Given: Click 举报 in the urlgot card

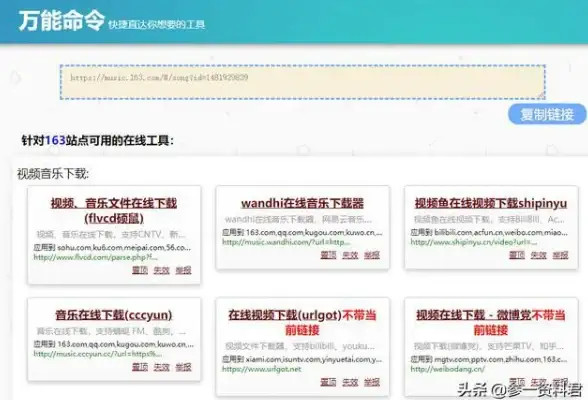Looking at the screenshot, I should pos(372,382).
